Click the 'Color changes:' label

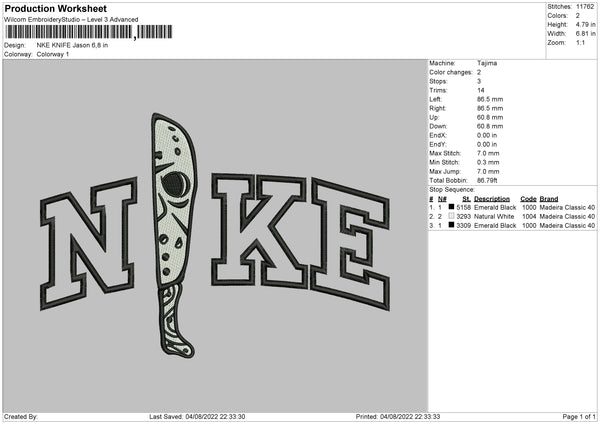451,72
